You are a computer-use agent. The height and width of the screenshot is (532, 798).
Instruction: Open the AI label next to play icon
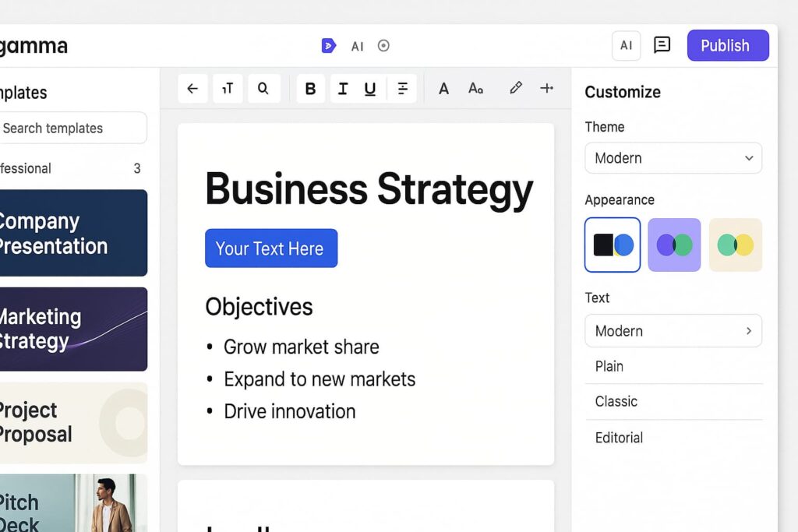tap(357, 47)
